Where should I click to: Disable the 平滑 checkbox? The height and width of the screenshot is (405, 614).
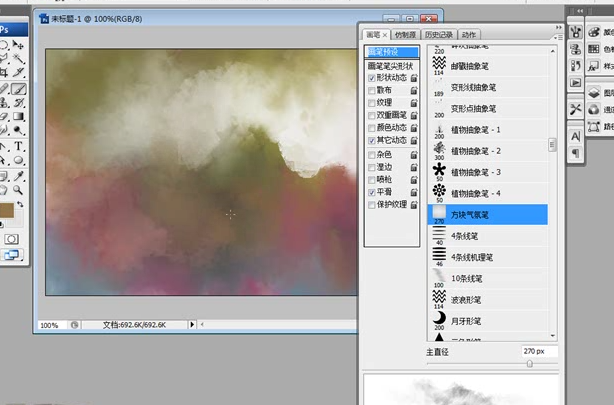click(x=372, y=192)
